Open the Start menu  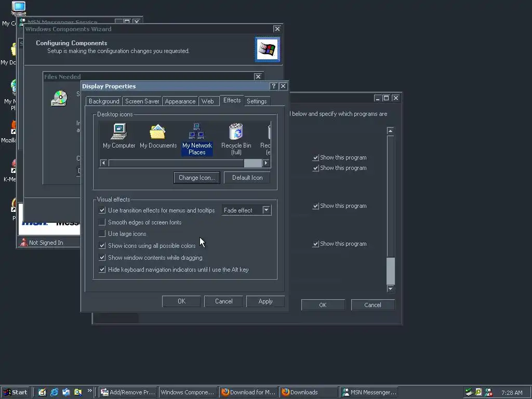[x=15, y=392]
